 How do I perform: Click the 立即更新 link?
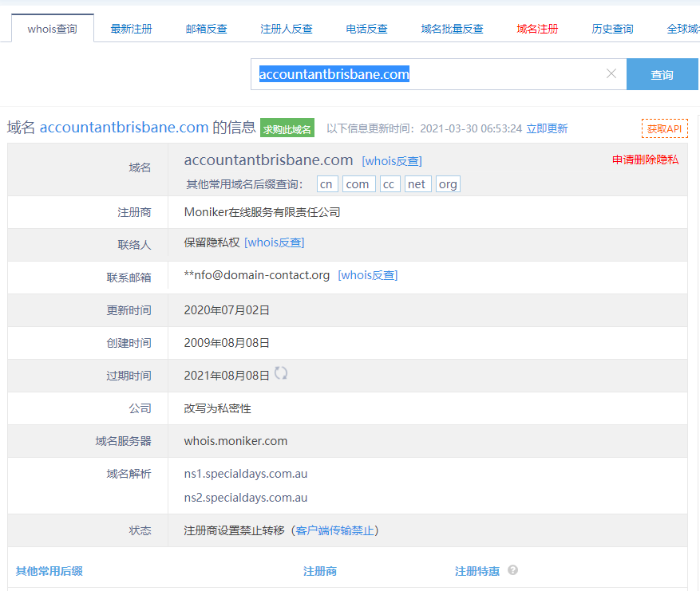coord(547,128)
